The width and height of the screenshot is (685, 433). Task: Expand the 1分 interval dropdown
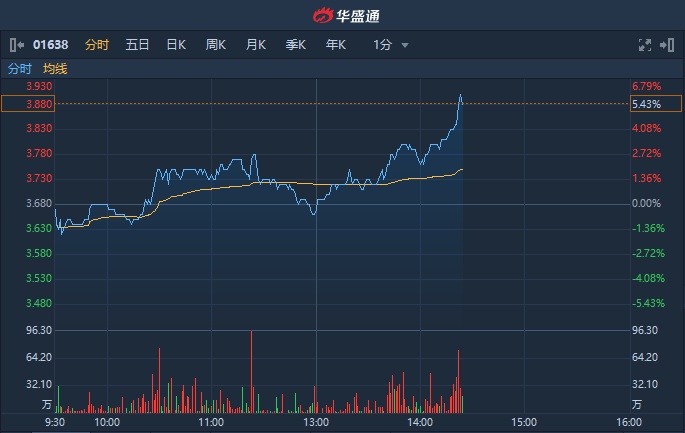(x=391, y=45)
